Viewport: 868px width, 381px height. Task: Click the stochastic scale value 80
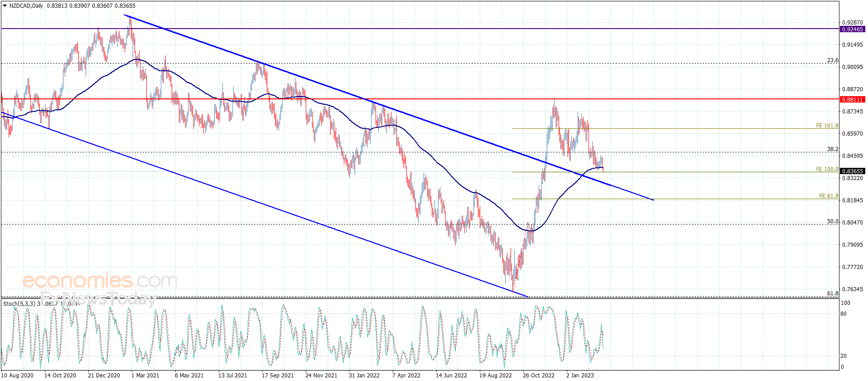coord(843,314)
